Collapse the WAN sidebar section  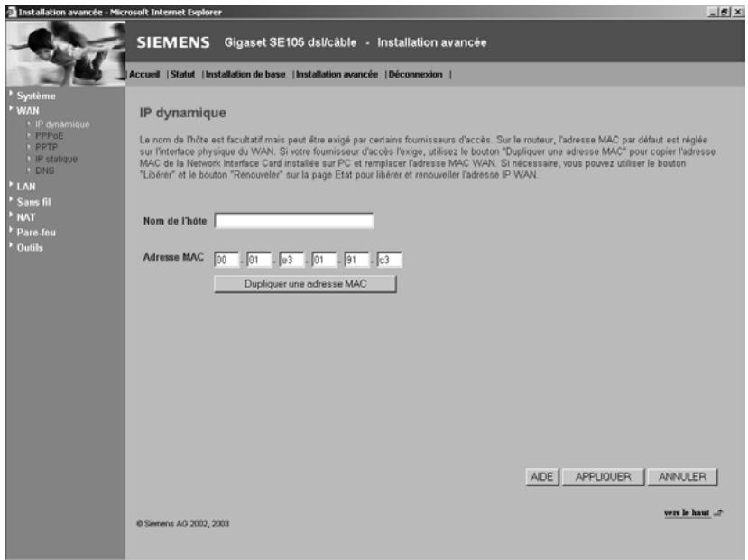(28, 111)
